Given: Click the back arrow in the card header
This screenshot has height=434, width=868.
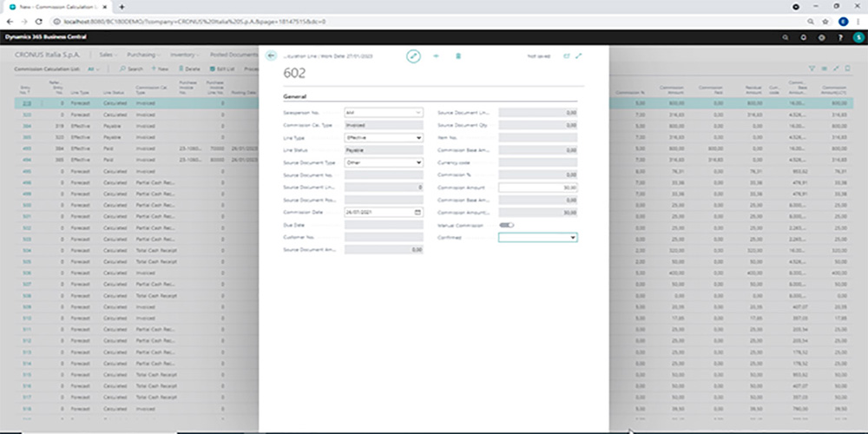Looking at the screenshot, I should click(x=271, y=56).
